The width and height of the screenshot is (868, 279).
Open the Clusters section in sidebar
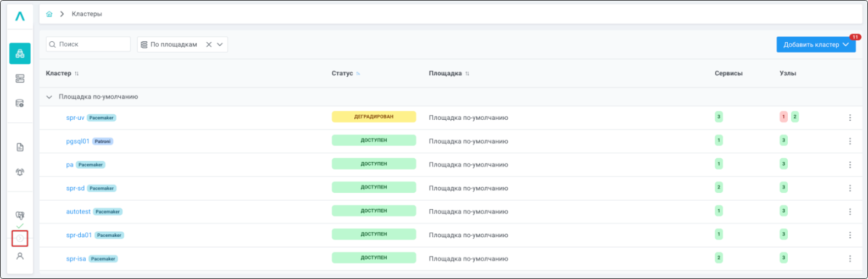click(x=20, y=53)
